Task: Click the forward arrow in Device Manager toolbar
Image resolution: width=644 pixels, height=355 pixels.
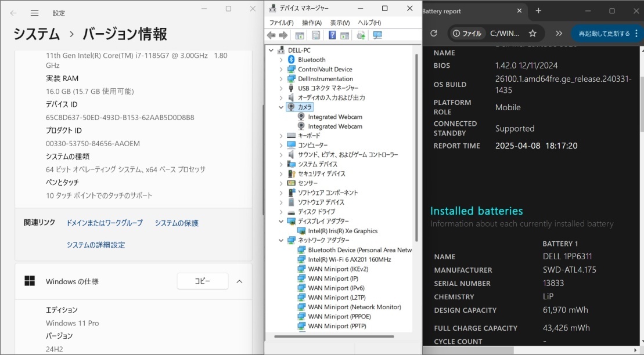Action: [284, 35]
